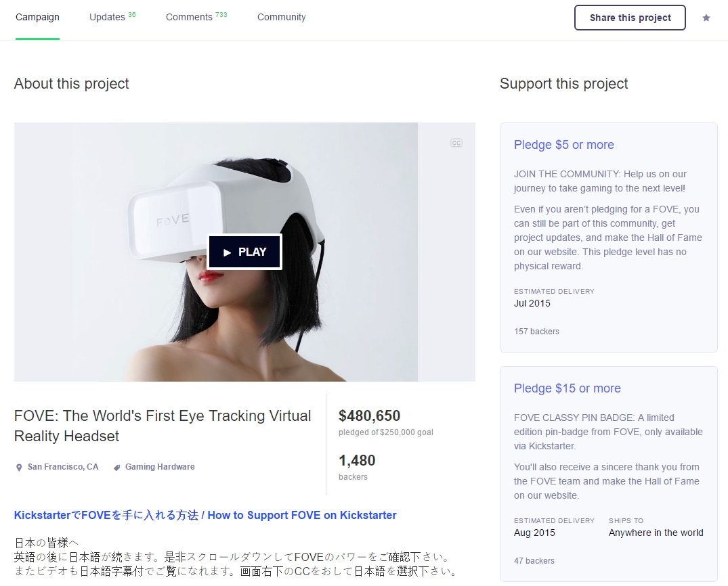Click the Gaming Hardware tag icon

coord(116,467)
